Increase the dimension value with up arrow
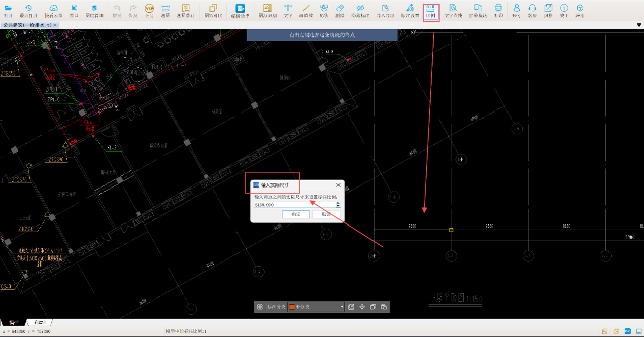The height and width of the screenshot is (337, 644). [x=338, y=203]
